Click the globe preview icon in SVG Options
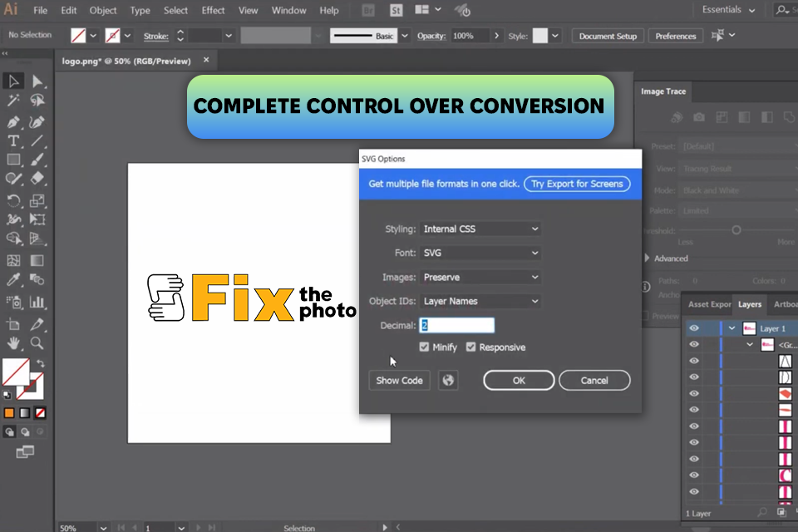This screenshot has height=532, width=798. click(x=448, y=380)
